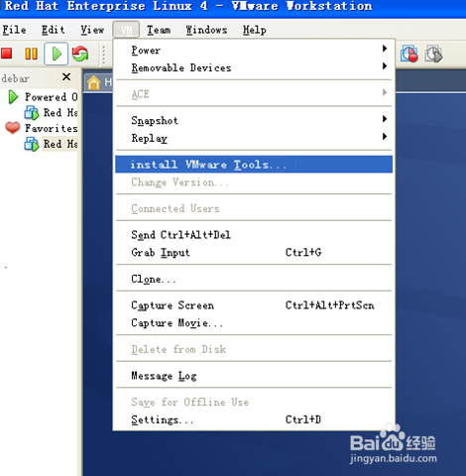
Task: Open the Edit menu
Action: (53, 30)
